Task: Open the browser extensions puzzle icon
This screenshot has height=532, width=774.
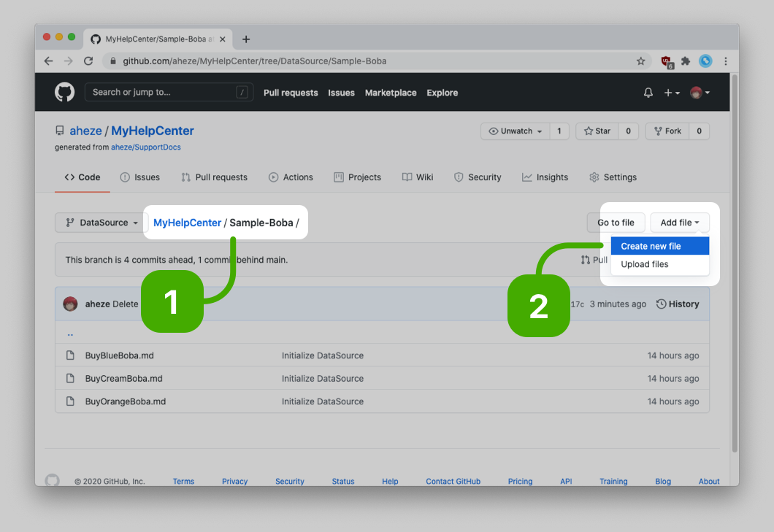Action: pos(685,61)
